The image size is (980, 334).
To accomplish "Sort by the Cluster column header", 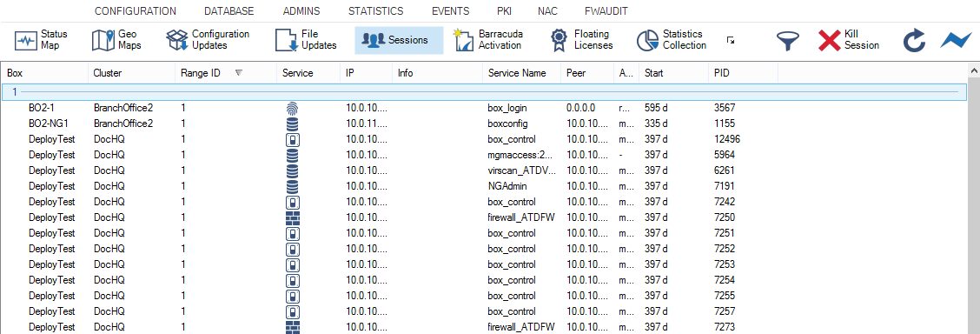I will click(x=131, y=73).
